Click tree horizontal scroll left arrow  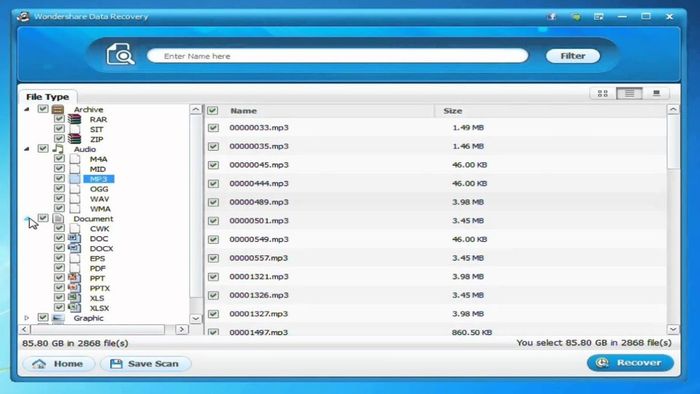25,329
